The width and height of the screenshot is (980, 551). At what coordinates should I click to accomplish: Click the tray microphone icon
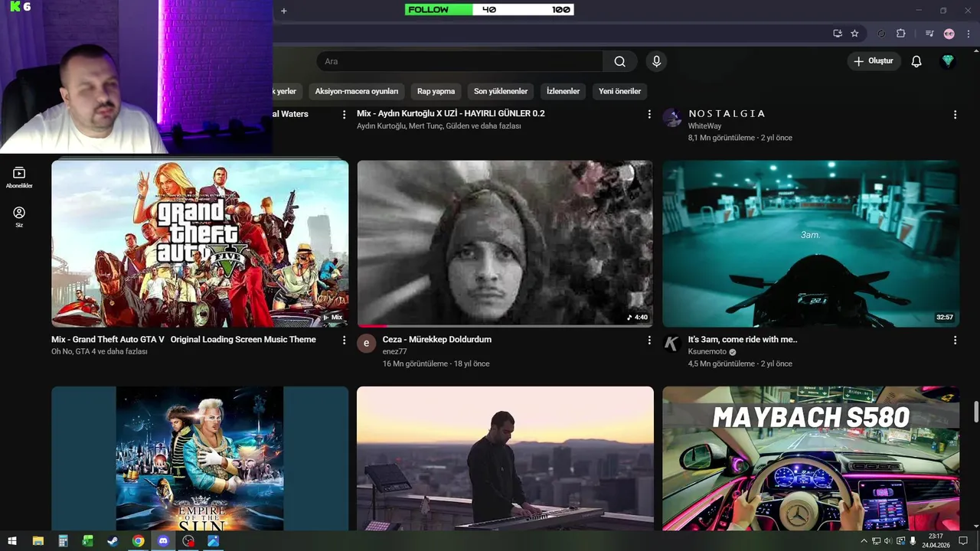pos(913,541)
